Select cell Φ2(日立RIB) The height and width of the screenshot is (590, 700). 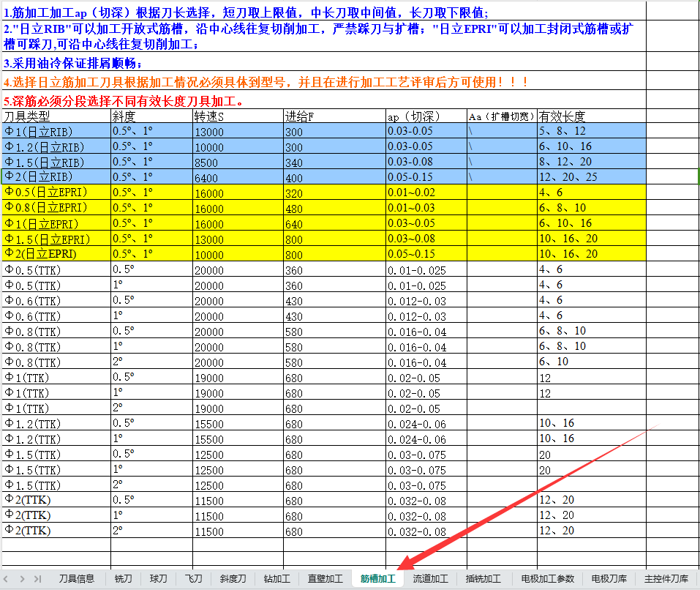click(56, 177)
